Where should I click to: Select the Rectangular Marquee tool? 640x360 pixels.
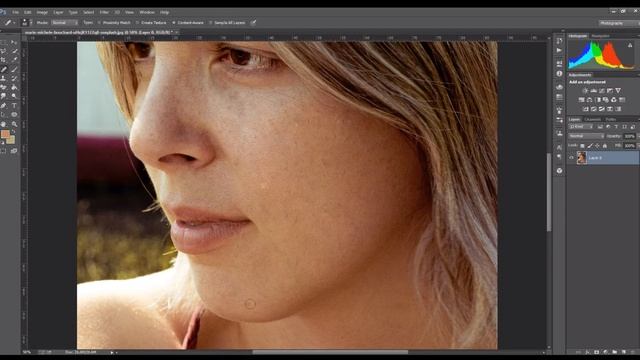coord(4,42)
